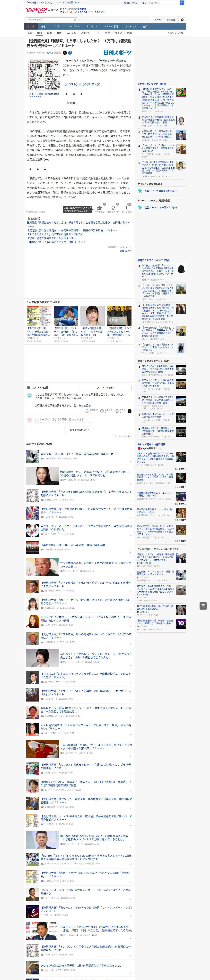
Task: Share article on X under headline
Action: click(65, 53)
